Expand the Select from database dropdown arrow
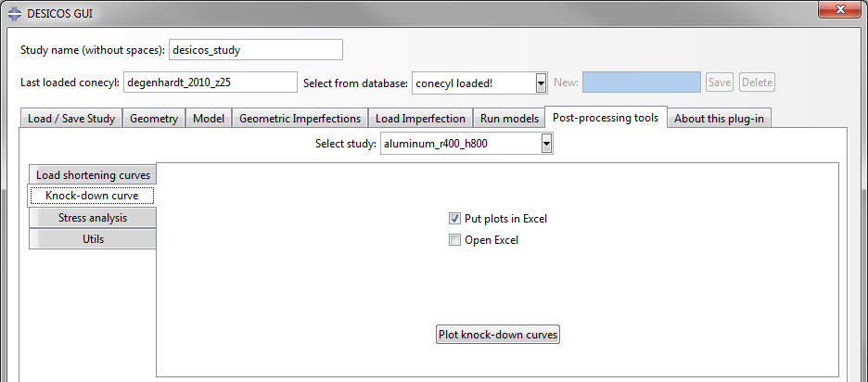This screenshot has width=868, height=382. click(541, 83)
